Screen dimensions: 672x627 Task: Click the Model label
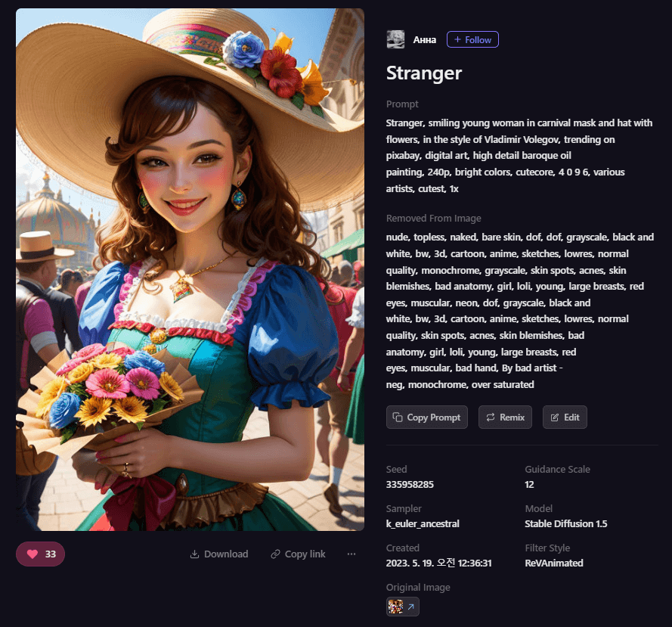pos(538,508)
